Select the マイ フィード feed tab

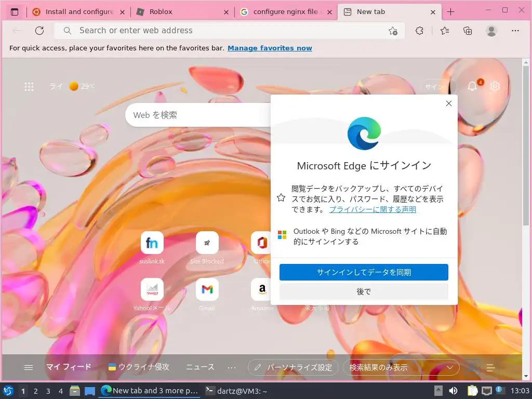coord(69,367)
